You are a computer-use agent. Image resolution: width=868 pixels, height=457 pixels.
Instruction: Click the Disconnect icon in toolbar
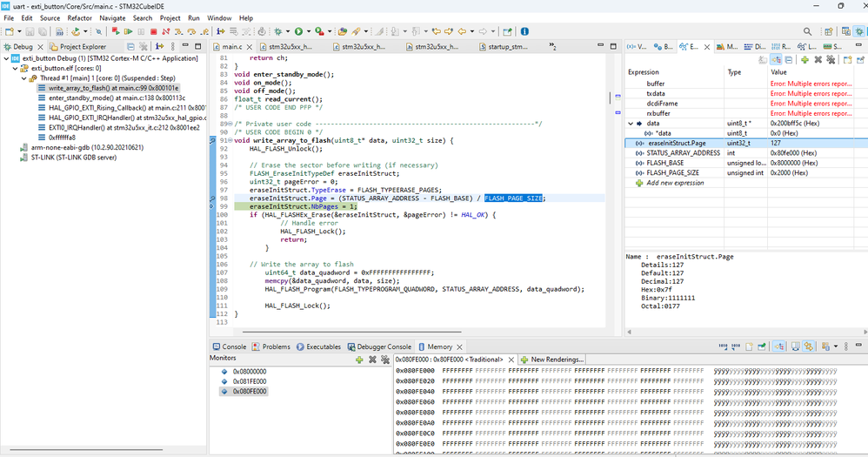(x=165, y=31)
